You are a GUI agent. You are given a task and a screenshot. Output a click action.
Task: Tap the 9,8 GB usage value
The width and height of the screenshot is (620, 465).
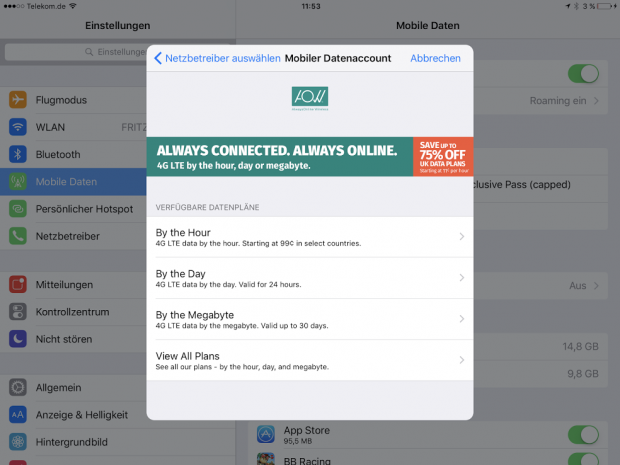point(583,374)
